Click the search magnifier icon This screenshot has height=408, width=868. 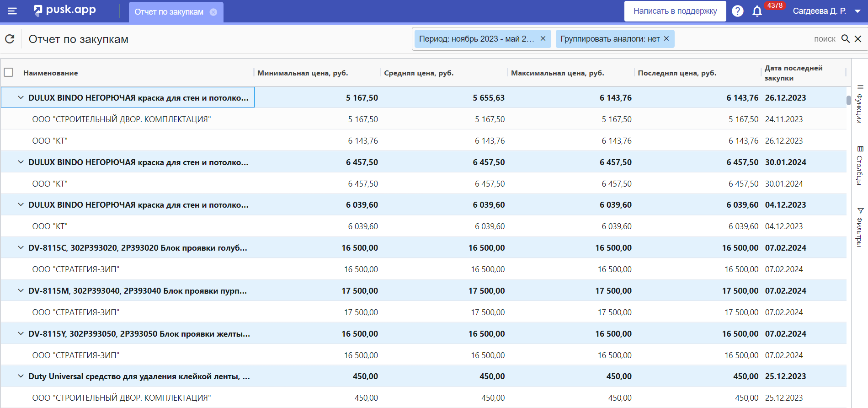point(846,39)
